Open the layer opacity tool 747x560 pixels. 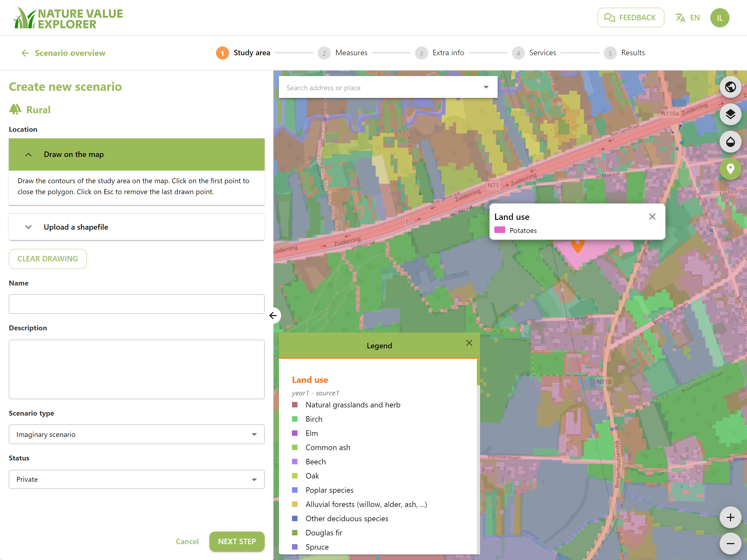(730, 142)
